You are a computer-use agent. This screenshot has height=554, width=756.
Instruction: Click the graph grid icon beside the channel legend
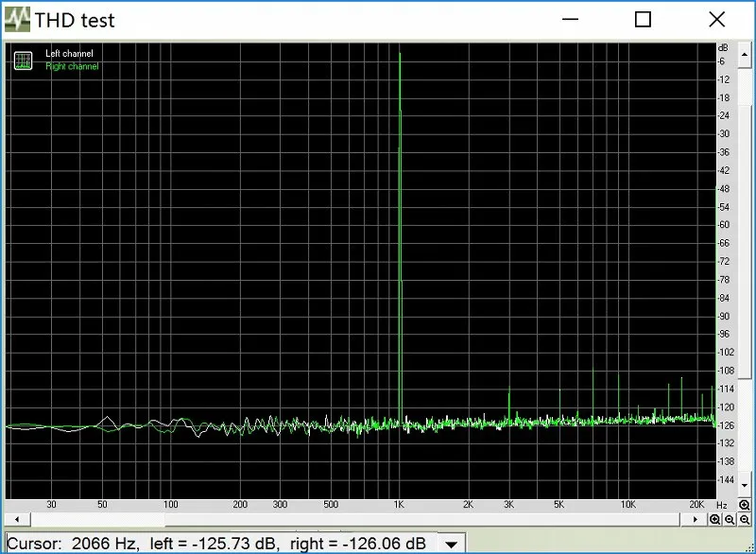click(23, 61)
